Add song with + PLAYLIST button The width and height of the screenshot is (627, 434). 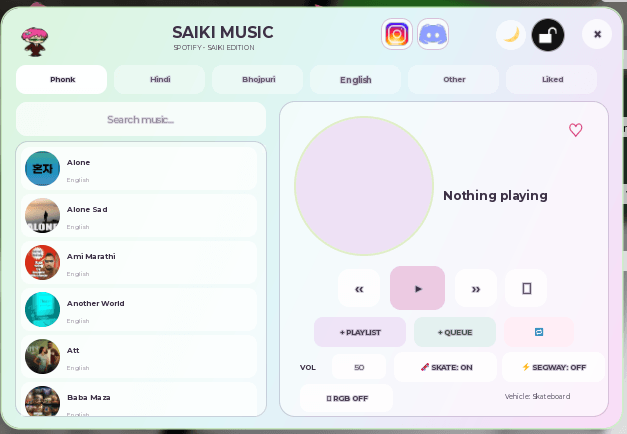tap(360, 332)
